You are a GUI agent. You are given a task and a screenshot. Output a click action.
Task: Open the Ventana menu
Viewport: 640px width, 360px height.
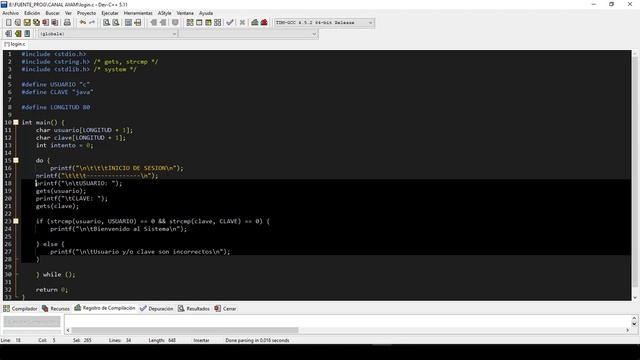tap(185, 13)
